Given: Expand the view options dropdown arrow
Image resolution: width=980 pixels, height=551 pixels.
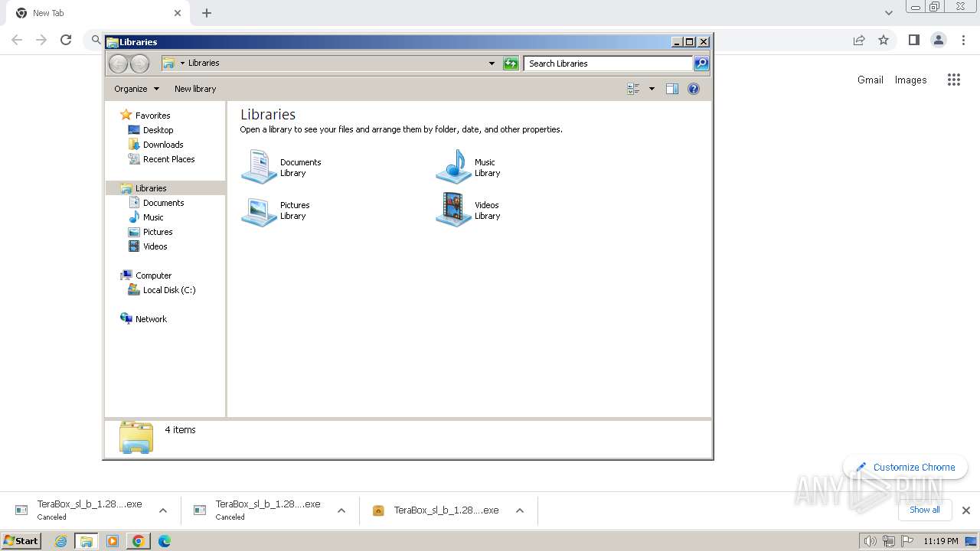Looking at the screenshot, I should 652,89.
